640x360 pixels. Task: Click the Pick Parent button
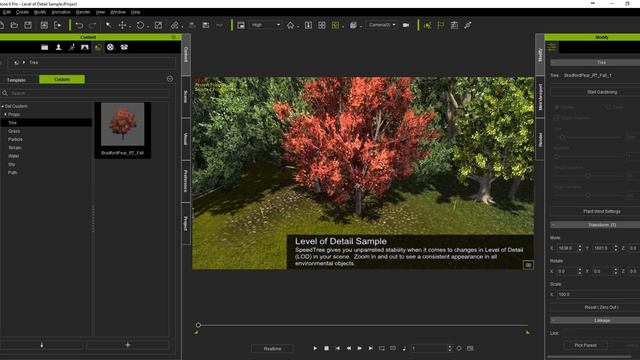pos(585,345)
